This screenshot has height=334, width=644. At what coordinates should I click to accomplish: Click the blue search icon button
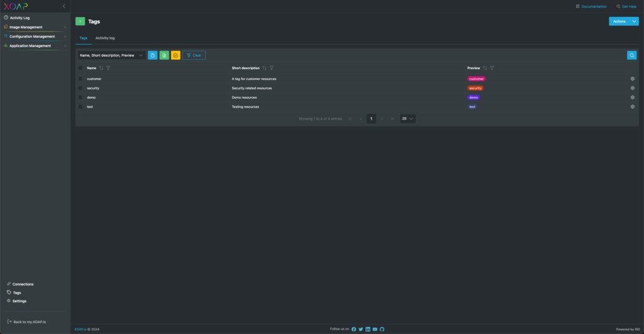631,55
